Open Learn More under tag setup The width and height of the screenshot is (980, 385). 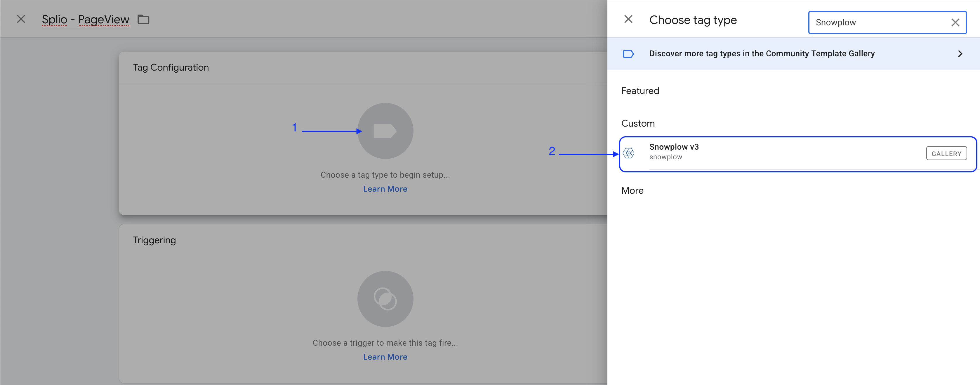pyautogui.click(x=385, y=189)
